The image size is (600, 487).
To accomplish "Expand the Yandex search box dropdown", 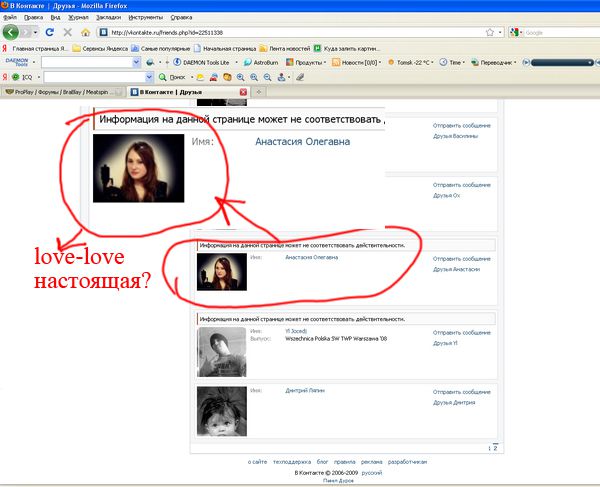I will tap(149, 77).
